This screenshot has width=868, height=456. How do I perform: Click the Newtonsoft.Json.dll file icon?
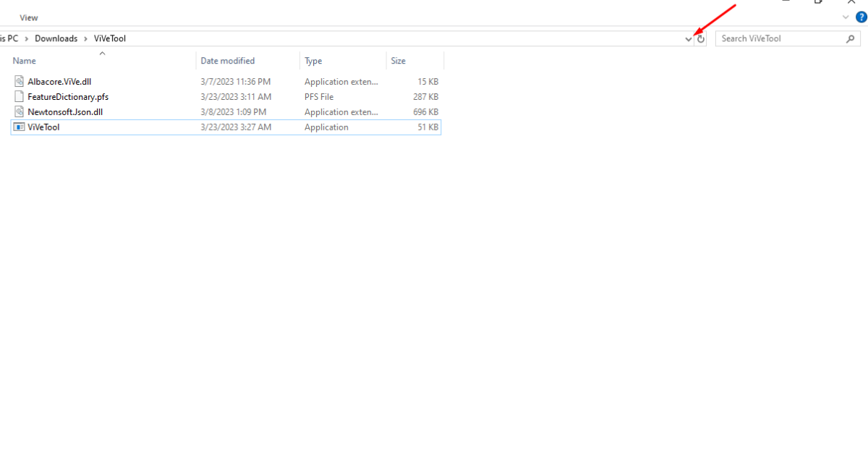(20, 111)
